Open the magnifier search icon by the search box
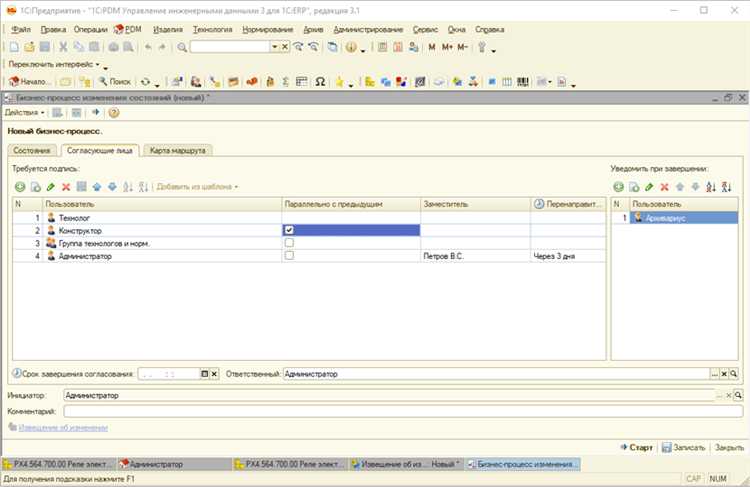 point(182,47)
